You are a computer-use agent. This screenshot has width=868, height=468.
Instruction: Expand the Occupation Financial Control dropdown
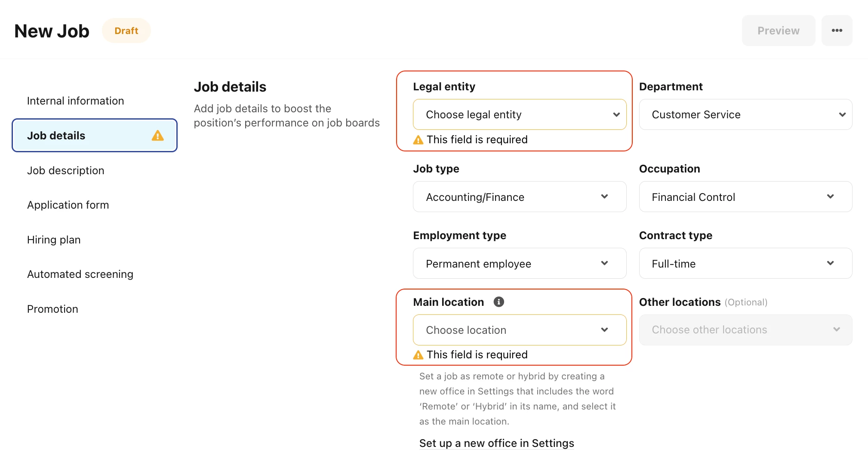[745, 197]
